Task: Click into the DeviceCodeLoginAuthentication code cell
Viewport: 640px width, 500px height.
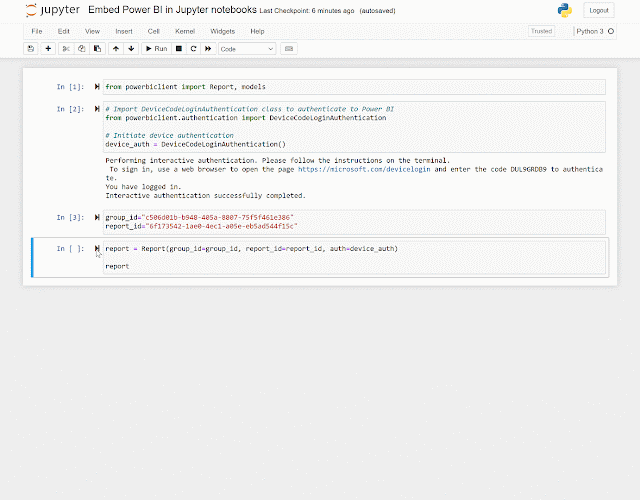Action: coord(354,127)
